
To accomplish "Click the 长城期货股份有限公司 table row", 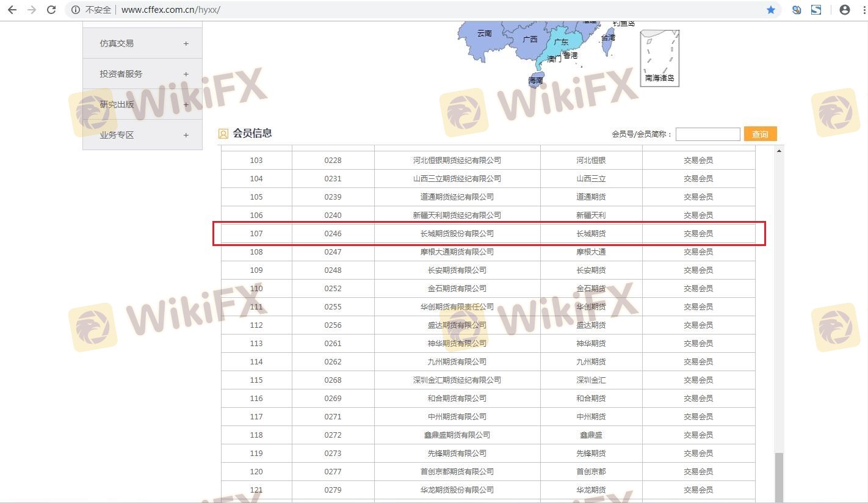I will [457, 234].
